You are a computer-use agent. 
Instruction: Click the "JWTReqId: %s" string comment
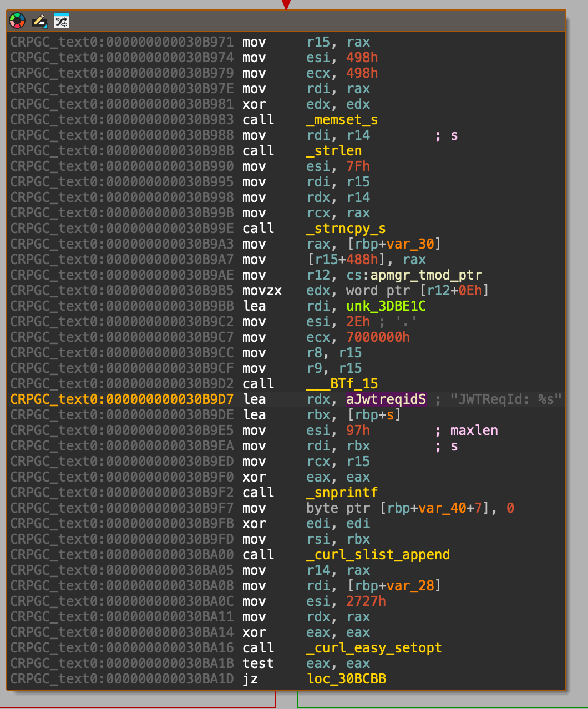[499, 399]
